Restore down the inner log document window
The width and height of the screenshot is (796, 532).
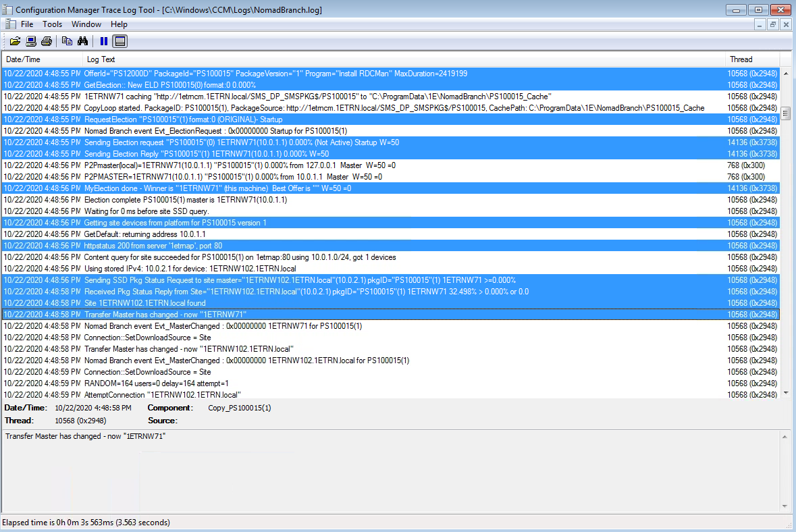point(773,24)
